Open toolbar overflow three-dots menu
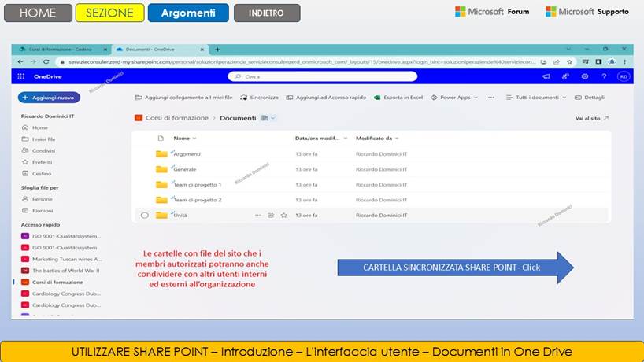The image size is (644, 362). 491,98
